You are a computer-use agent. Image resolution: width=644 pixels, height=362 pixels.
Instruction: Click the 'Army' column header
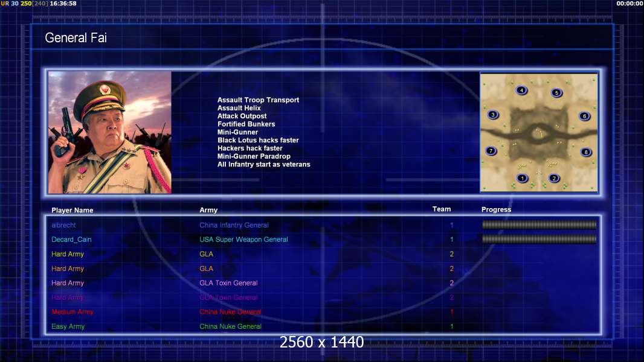[x=208, y=210]
